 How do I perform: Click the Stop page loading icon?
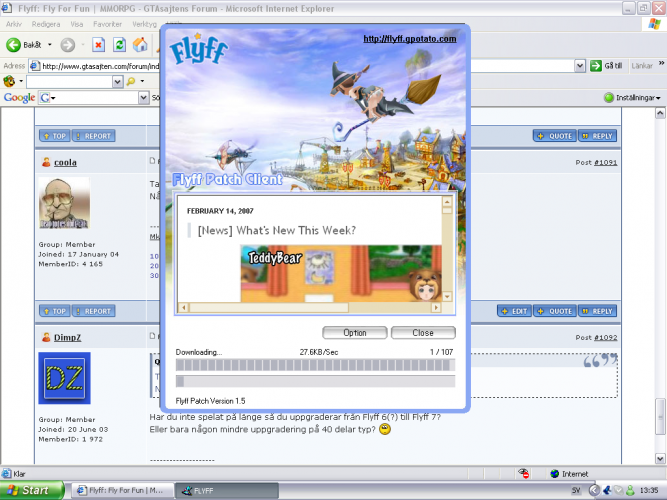tap(99, 44)
